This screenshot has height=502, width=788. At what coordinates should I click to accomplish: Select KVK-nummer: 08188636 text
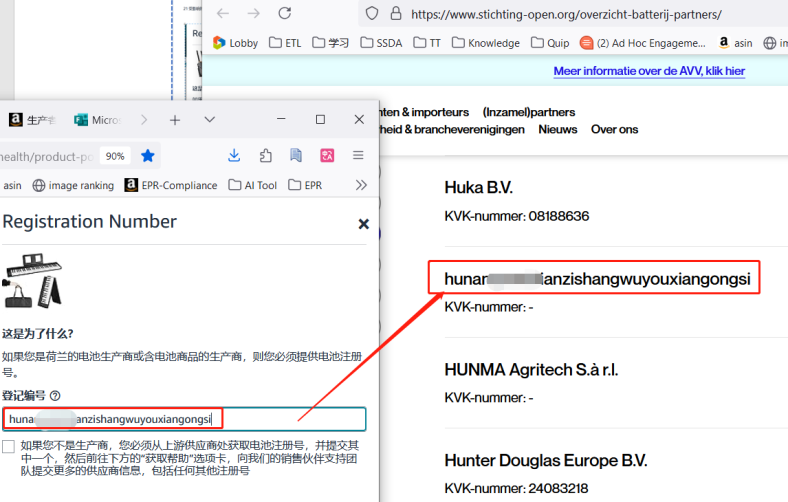coord(517,216)
